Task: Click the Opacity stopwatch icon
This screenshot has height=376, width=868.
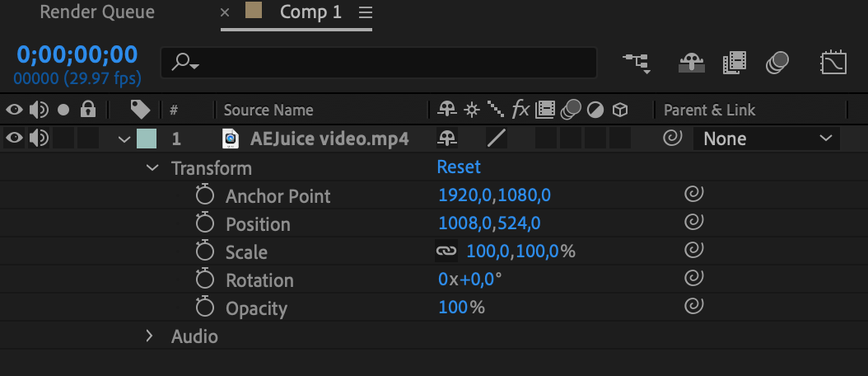Action: pyautogui.click(x=204, y=308)
